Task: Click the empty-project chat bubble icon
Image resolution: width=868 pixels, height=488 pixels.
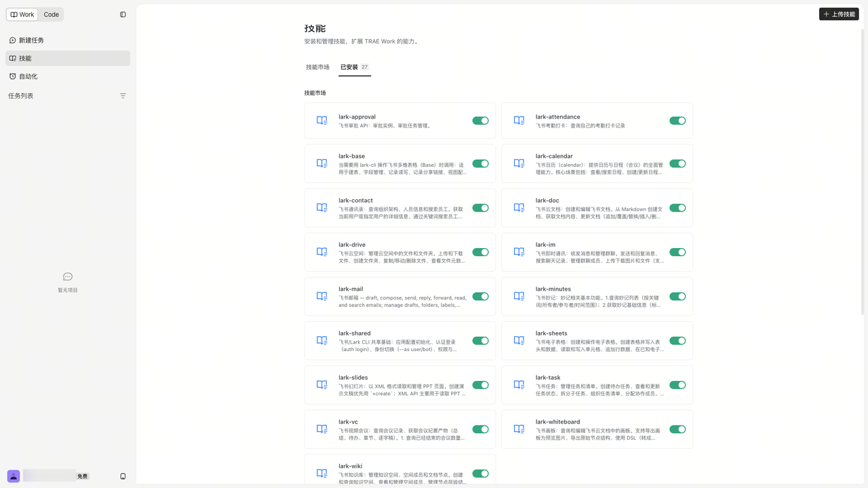Action: (68, 277)
